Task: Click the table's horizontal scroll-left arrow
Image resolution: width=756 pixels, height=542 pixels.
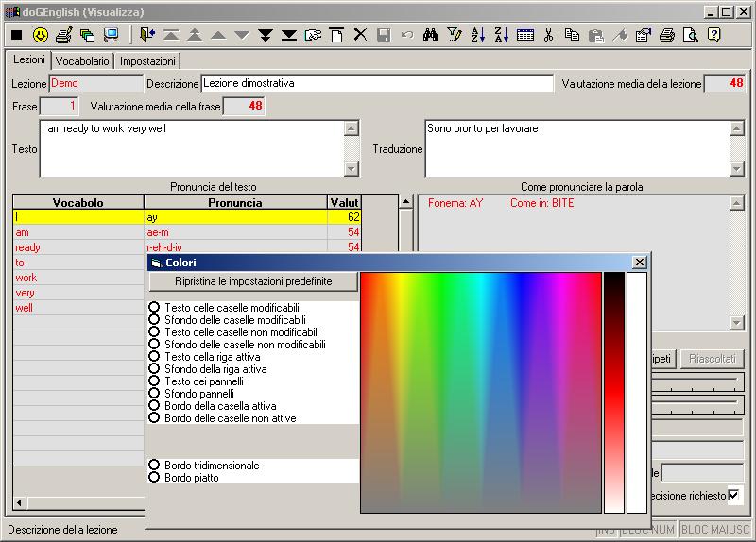Action: [19, 503]
